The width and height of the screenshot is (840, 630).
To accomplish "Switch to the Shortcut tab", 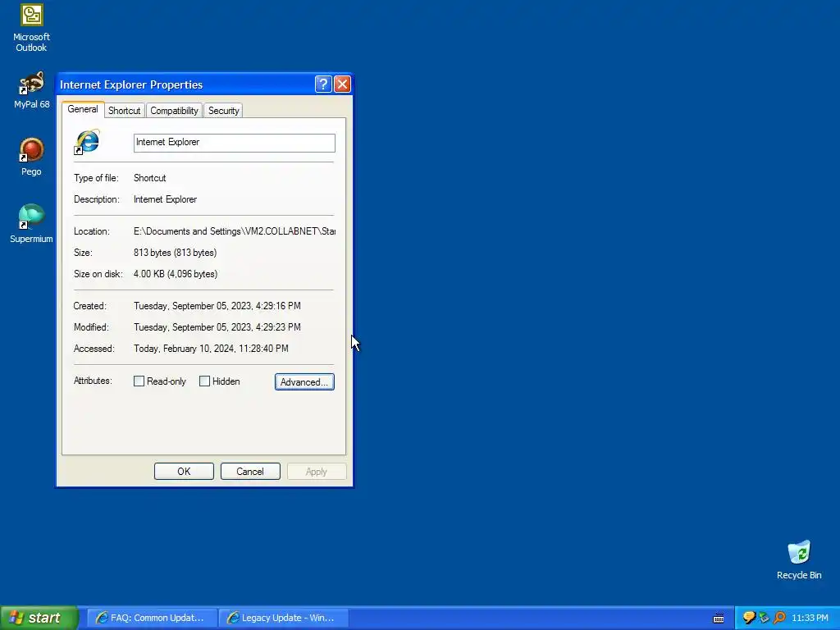I will click(x=124, y=111).
